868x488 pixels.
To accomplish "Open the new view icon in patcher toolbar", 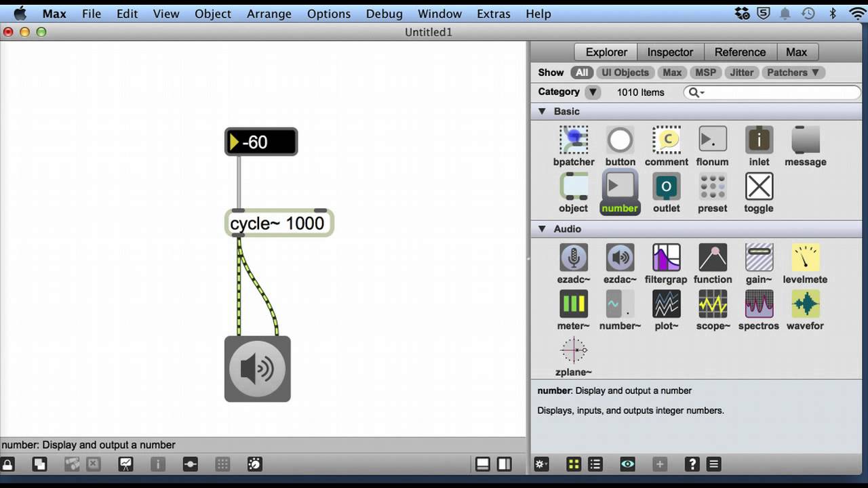I will point(40,464).
